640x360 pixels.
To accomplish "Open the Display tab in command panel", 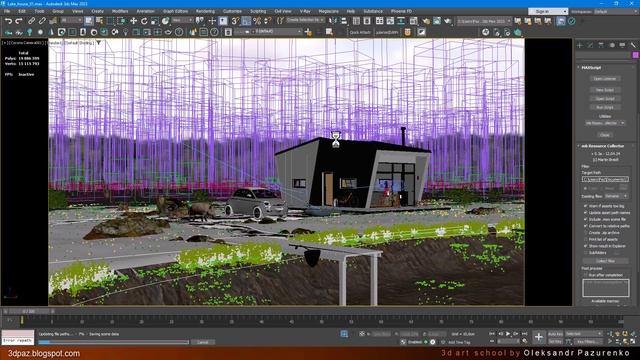I will click(622, 45).
